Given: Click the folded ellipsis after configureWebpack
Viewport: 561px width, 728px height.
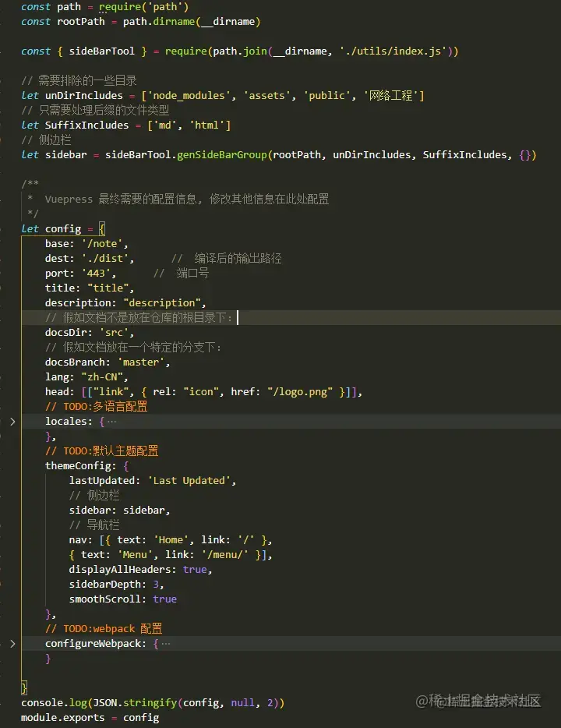Looking at the screenshot, I should click(166, 644).
